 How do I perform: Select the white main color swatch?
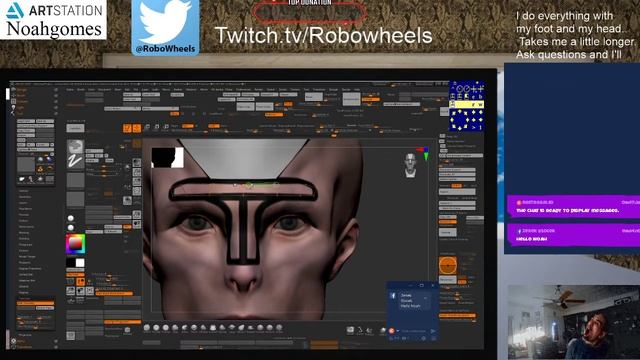click(80, 263)
